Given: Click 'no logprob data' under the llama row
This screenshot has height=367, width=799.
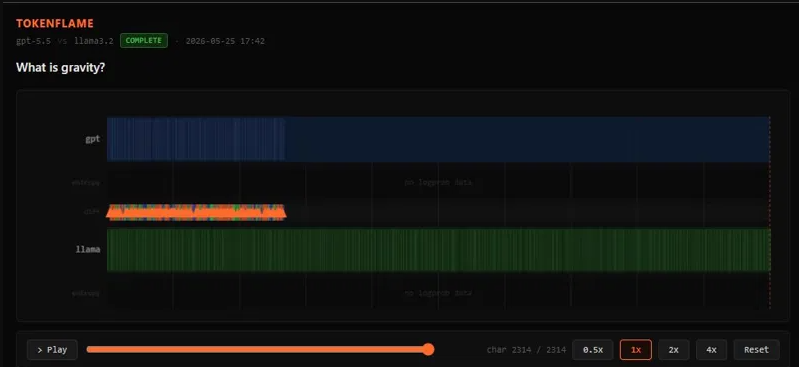Looking at the screenshot, I should coord(438,293).
